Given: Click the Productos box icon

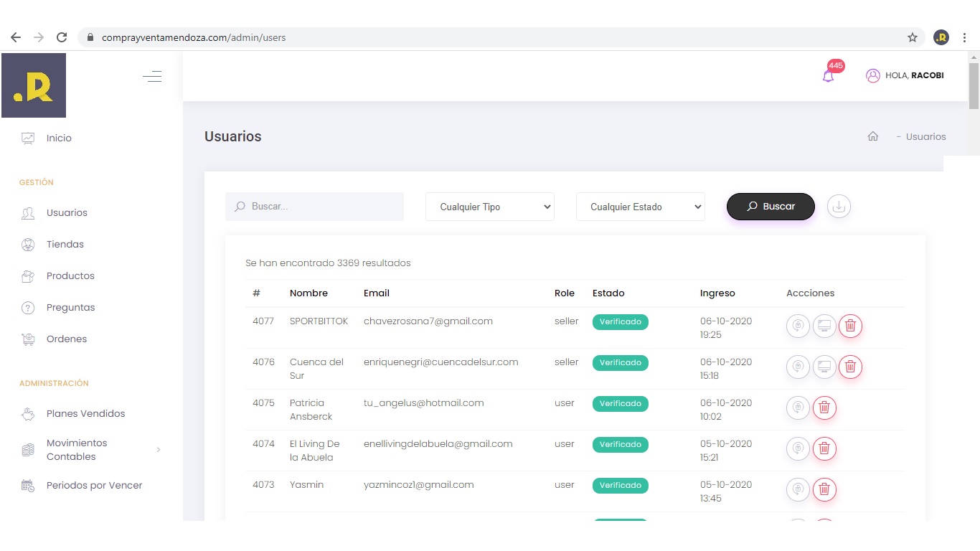Looking at the screenshot, I should click(27, 275).
